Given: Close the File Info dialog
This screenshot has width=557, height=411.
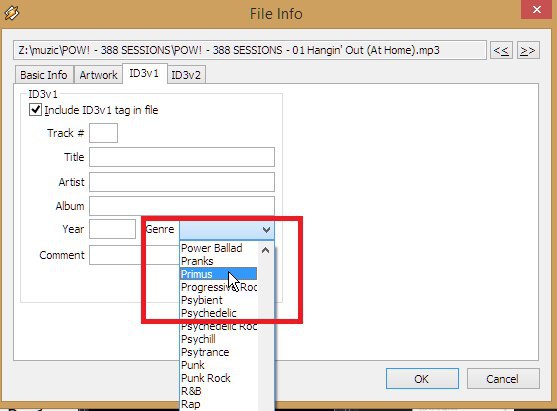Looking at the screenshot, I should [x=537, y=10].
